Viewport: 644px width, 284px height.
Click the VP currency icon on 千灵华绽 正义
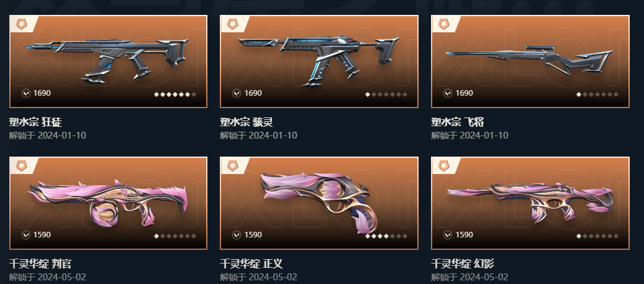[237, 235]
